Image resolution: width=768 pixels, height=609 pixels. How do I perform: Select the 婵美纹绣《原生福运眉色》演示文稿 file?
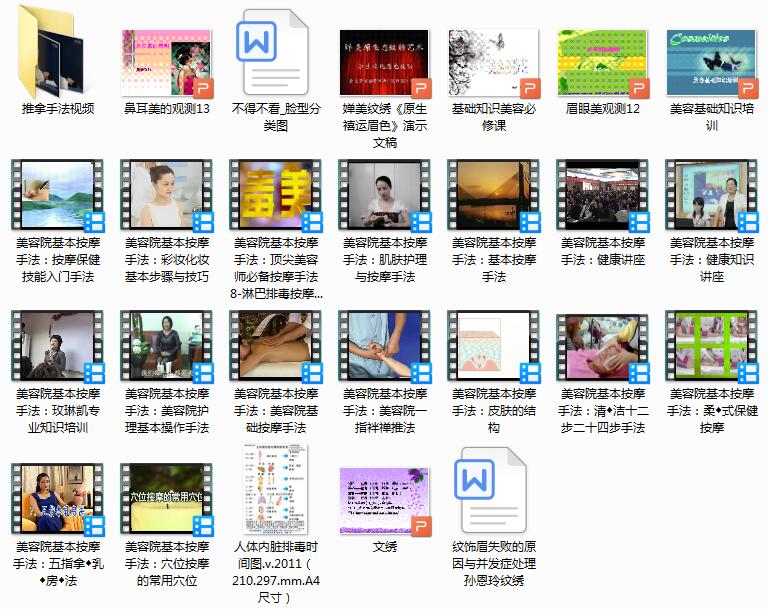pos(384,61)
